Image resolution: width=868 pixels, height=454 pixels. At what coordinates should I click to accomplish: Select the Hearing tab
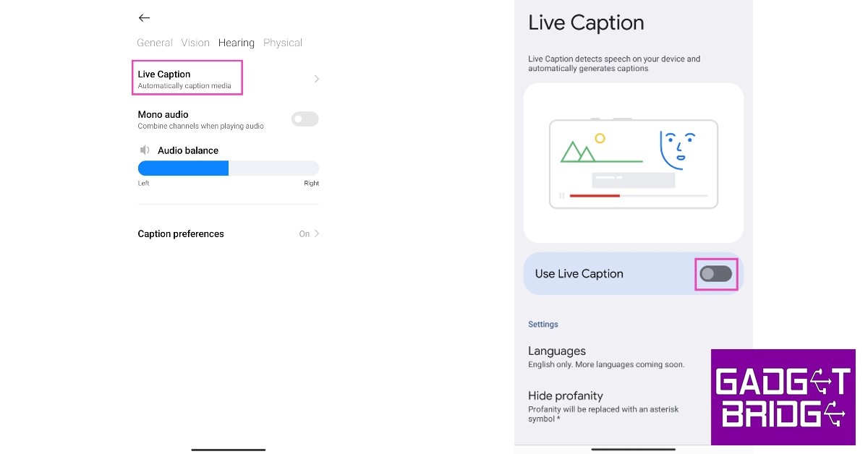[237, 43]
